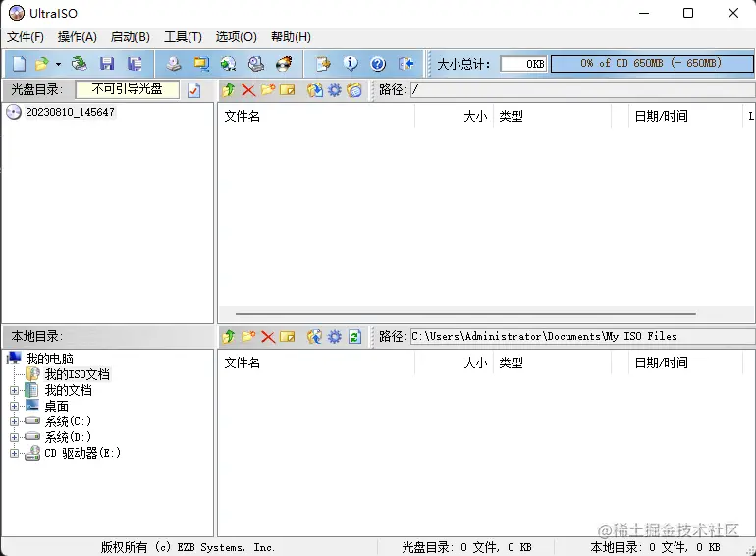This screenshot has height=556, width=756.
Task: Click the notepad-with-gear icon in main toolbar
Action: [x=323, y=64]
